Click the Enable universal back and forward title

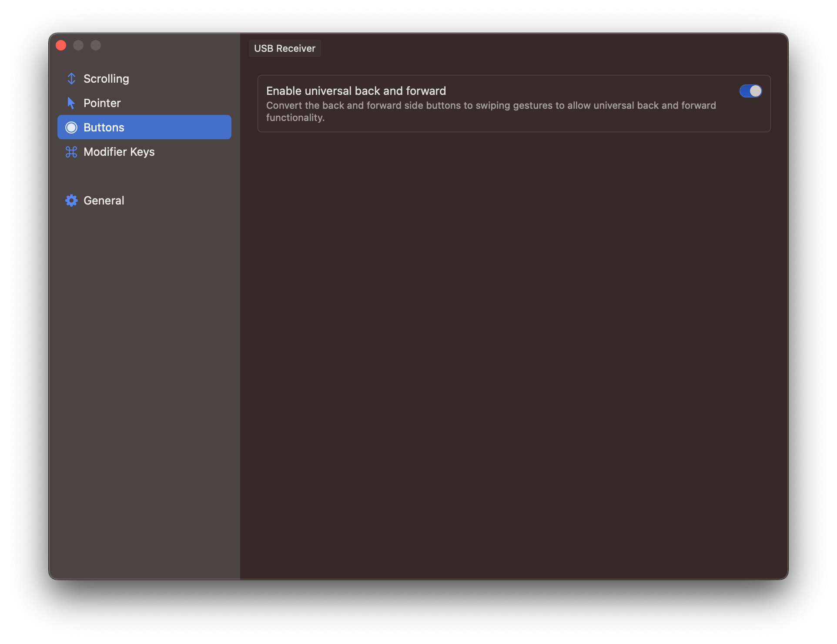click(x=355, y=91)
